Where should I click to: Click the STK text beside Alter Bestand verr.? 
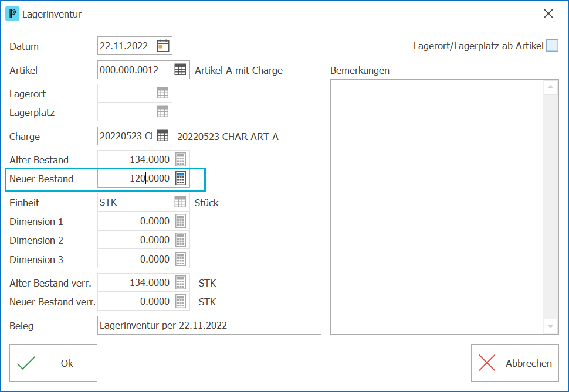point(207,283)
